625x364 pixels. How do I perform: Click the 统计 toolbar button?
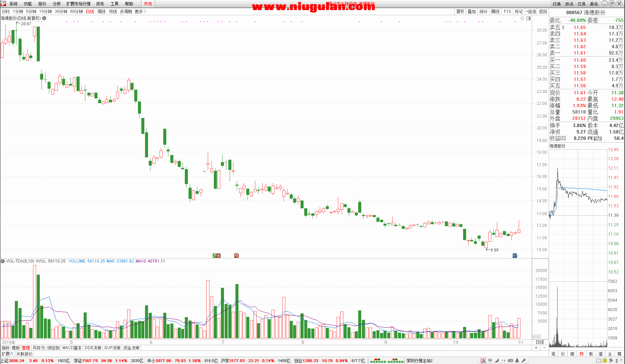point(483,11)
